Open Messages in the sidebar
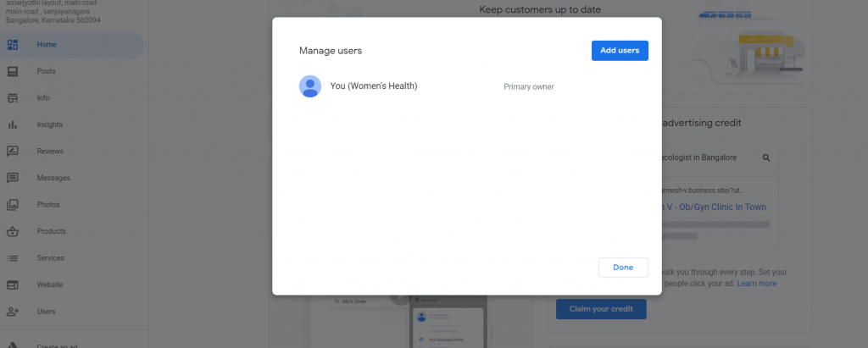 point(72,178)
